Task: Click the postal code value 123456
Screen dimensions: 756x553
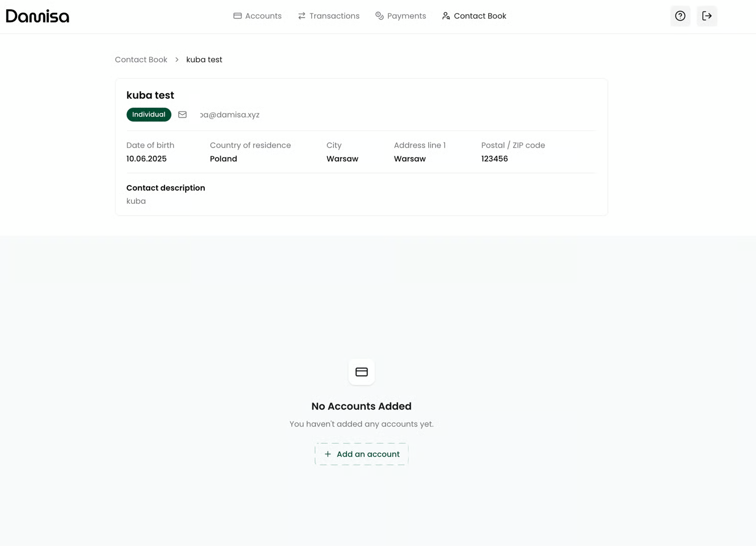Action: coord(494,159)
